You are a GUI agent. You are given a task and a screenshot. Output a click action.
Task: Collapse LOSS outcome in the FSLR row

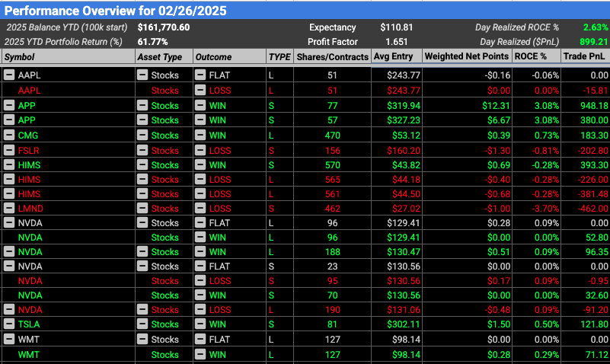[200, 150]
